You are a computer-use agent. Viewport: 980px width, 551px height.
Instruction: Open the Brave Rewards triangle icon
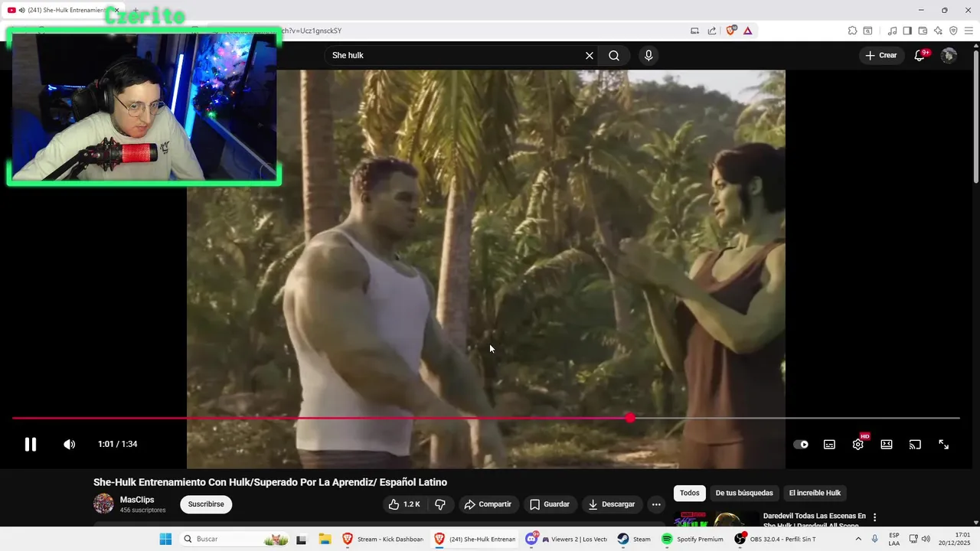tap(747, 31)
